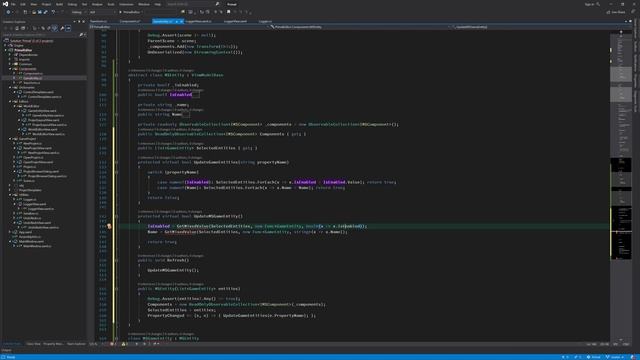
Task: Collapse the Utilities folder node
Action: click(x=10, y=195)
